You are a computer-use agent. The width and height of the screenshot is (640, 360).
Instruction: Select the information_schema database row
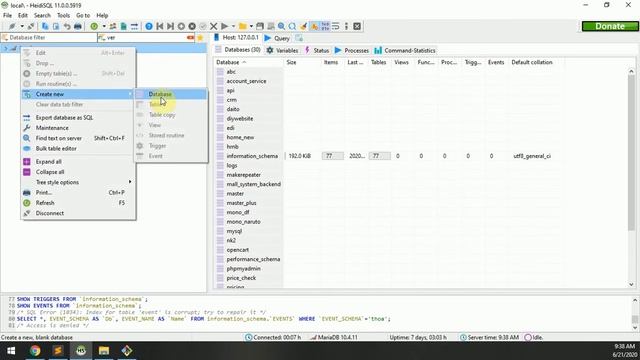(x=389, y=156)
